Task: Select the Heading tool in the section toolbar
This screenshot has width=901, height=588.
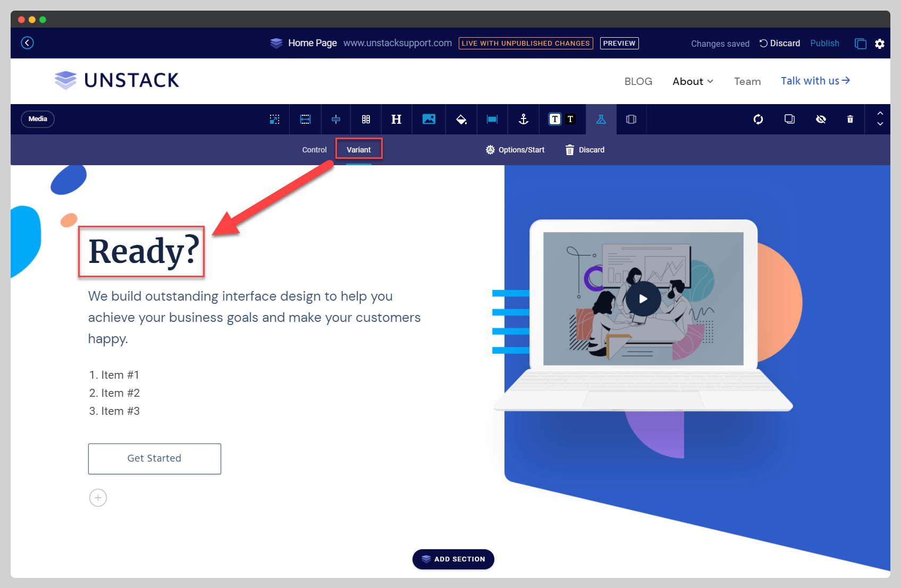Action: [x=397, y=119]
